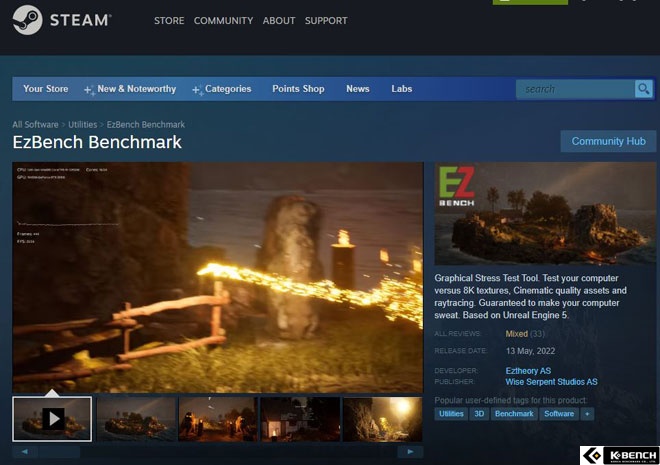Expand the New & Noteworthy dropdown
This screenshot has height=465, width=660.
(130, 89)
